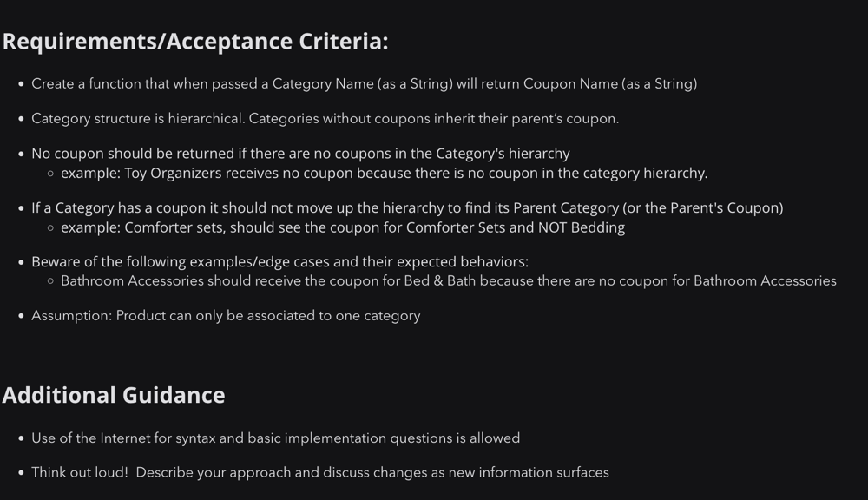The height and width of the screenshot is (500, 868).
Task: Click the "Additional Guidance" heading
Action: [x=114, y=395]
